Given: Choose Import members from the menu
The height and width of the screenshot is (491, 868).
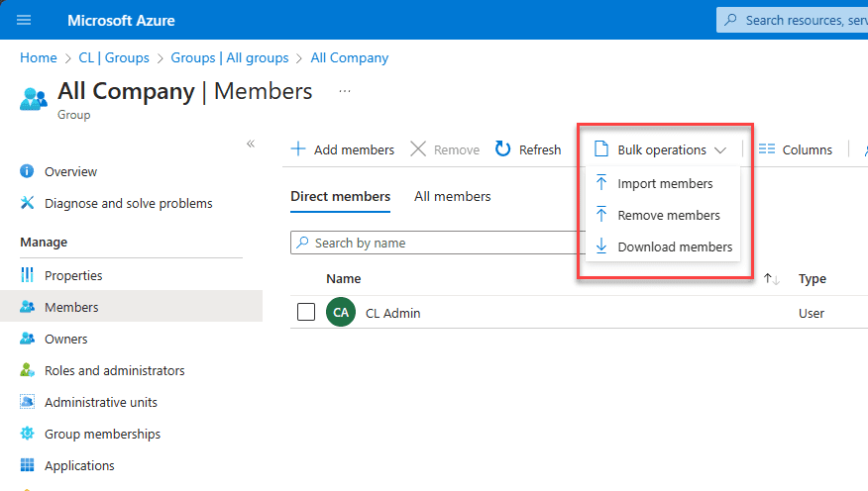Looking at the screenshot, I should click(663, 183).
